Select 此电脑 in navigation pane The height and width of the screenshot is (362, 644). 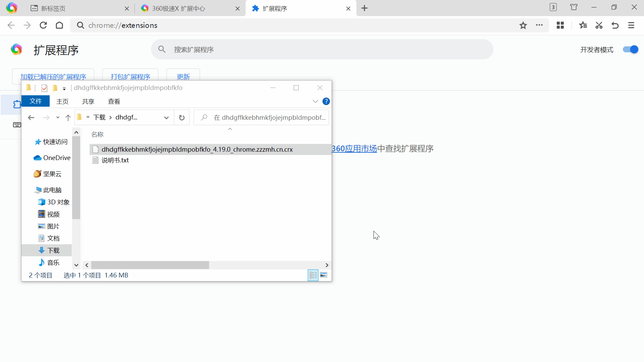48,190
